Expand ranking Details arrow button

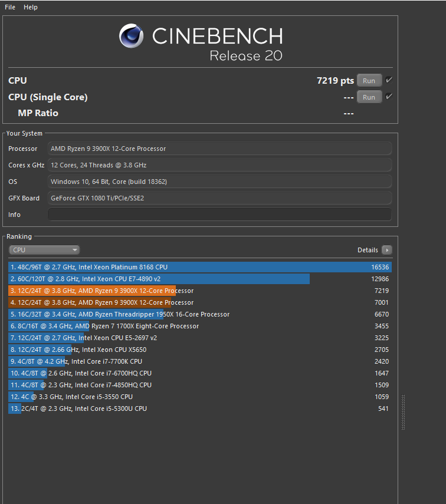click(387, 250)
